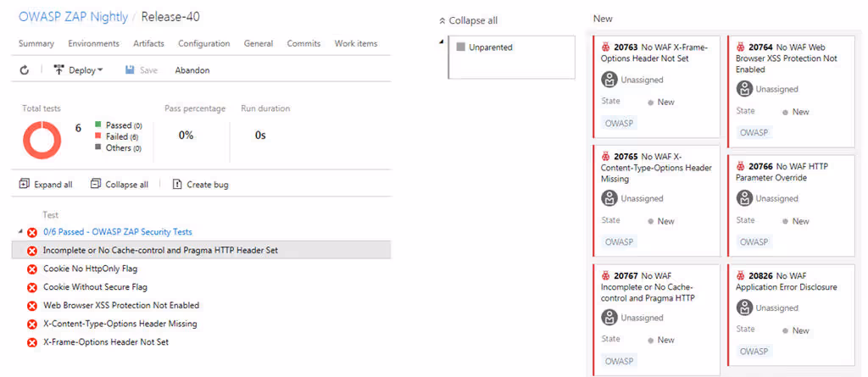868x377 pixels.
Task: Select the Configuration tab
Action: (x=203, y=43)
